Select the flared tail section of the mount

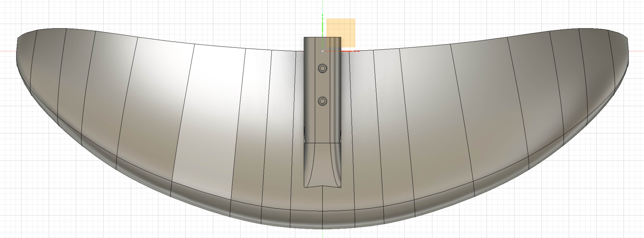[x=322, y=165]
